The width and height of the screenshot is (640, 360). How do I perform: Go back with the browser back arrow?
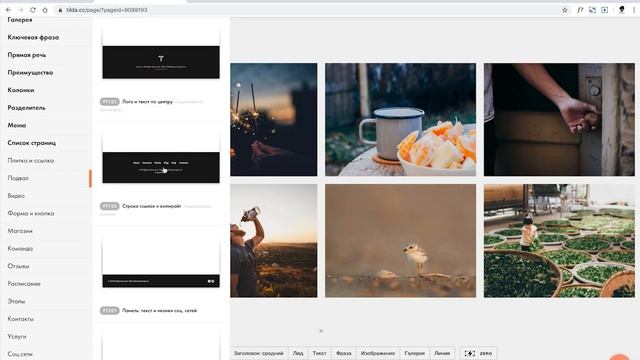tap(9, 10)
